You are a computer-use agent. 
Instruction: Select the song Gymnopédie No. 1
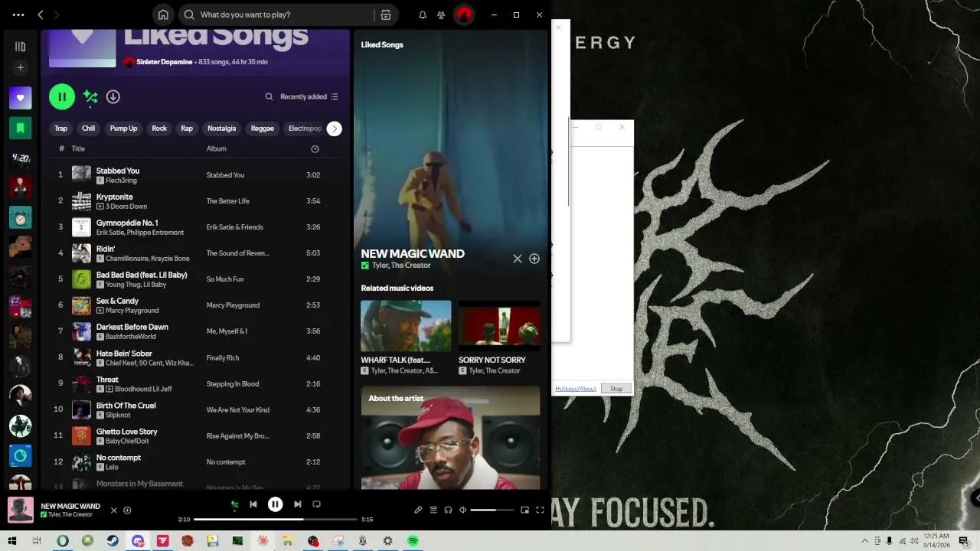coord(195,227)
